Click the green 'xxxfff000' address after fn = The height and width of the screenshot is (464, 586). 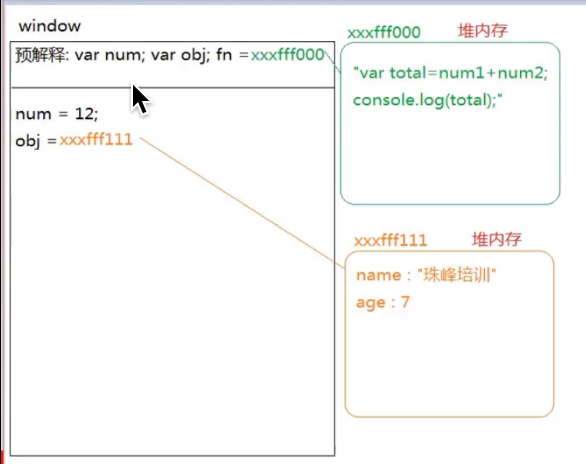[287, 55]
